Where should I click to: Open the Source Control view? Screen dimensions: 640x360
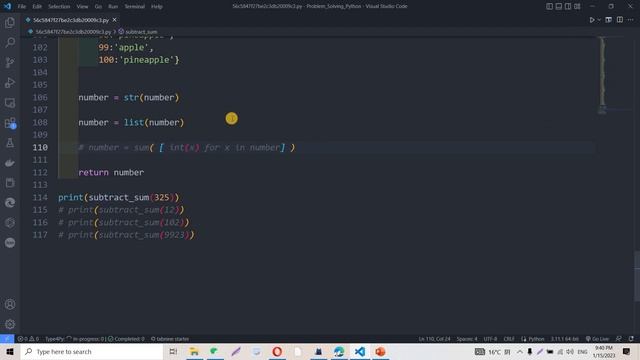pos(10,62)
